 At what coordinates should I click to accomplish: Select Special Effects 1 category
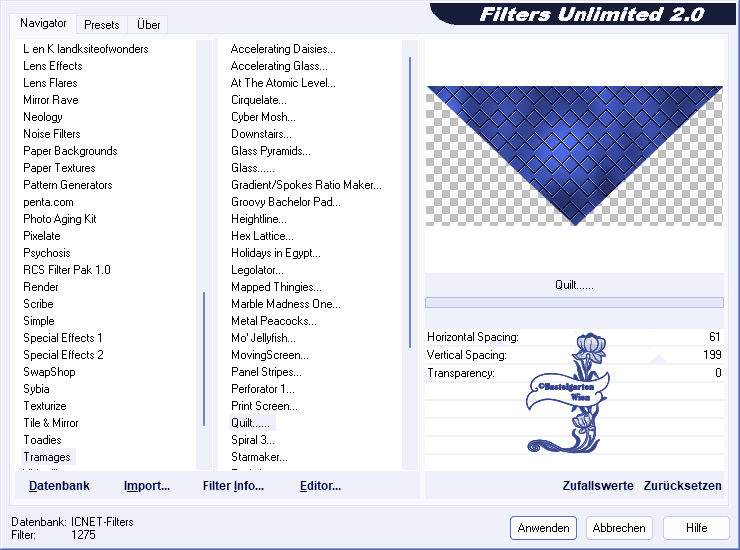pyautogui.click(x=63, y=338)
